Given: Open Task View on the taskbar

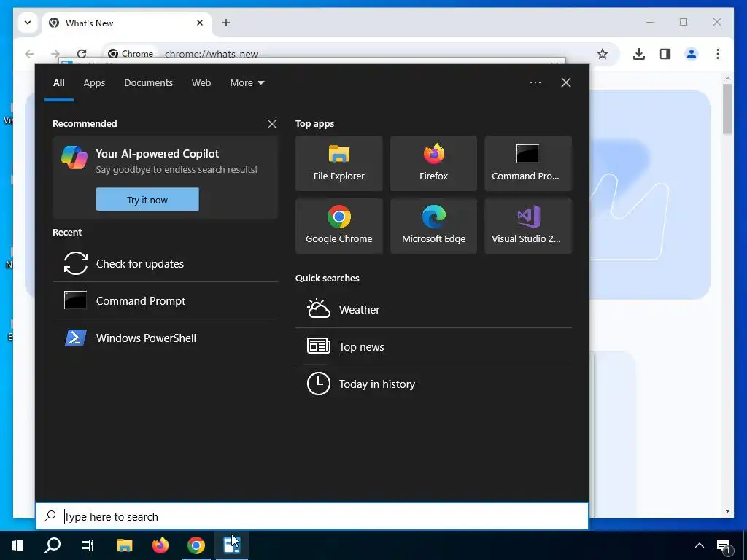Looking at the screenshot, I should [88, 545].
